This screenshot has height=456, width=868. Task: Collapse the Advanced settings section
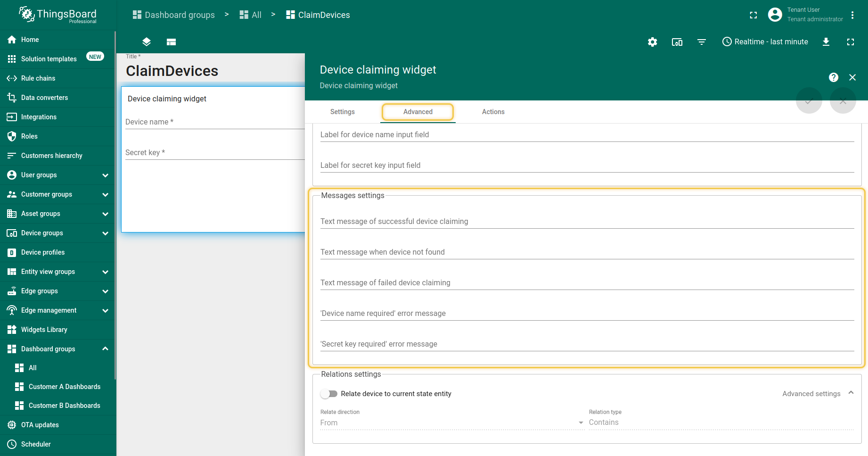[851, 393]
